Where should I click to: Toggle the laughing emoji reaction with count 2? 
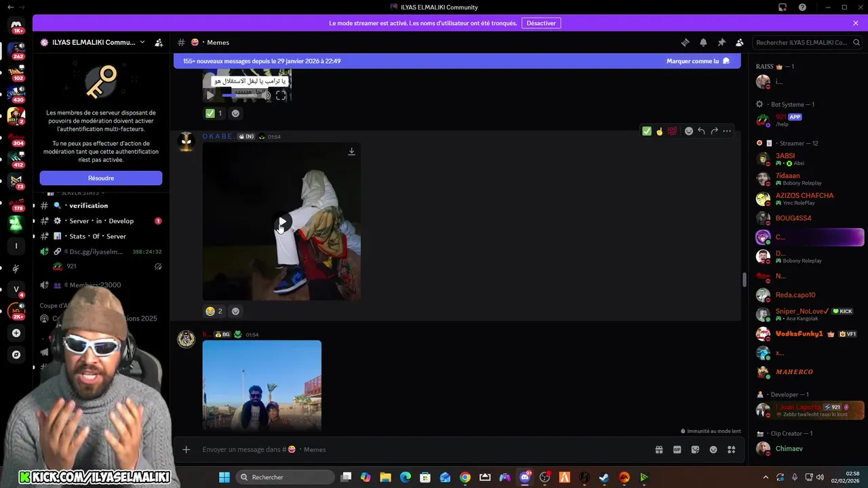coord(214,311)
